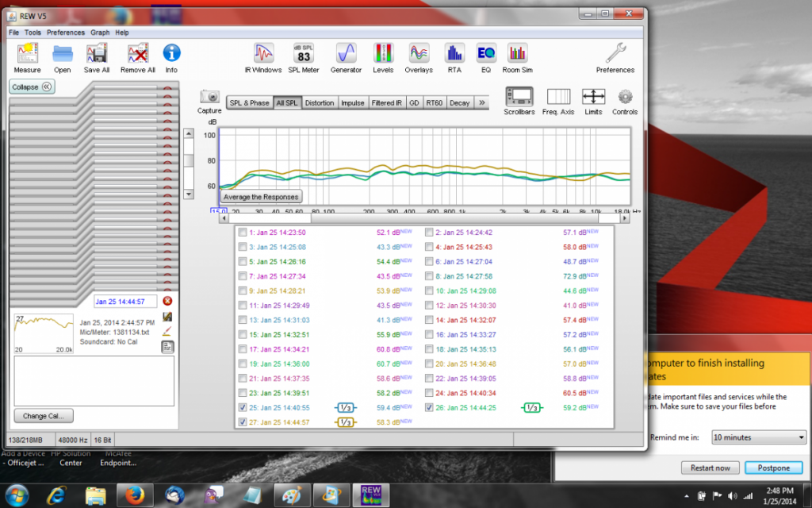This screenshot has height=508, width=812.
Task: Check measurement 15: Jan 25 14:32:51
Action: 243,335
